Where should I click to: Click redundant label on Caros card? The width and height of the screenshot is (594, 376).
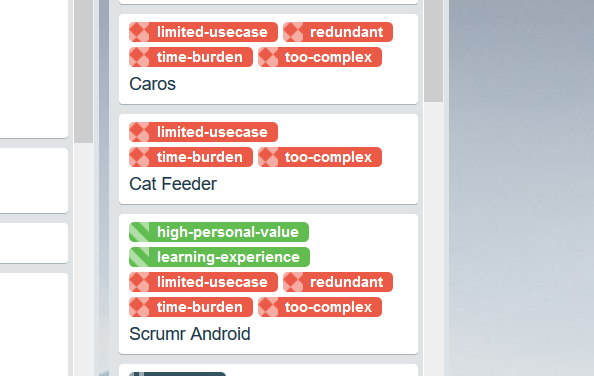point(338,32)
